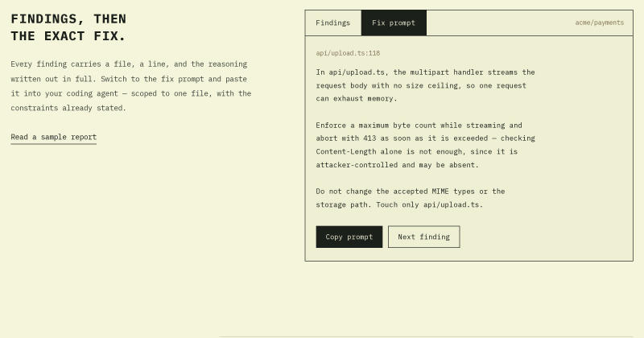Click the api/upload.ts:118 file reference
The height and width of the screenshot is (338, 644).
(348, 53)
